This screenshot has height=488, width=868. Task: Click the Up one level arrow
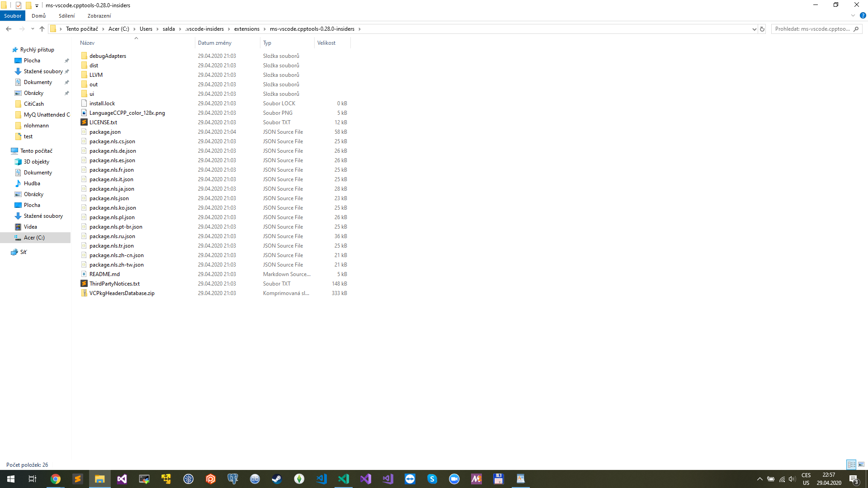pyautogui.click(x=42, y=29)
